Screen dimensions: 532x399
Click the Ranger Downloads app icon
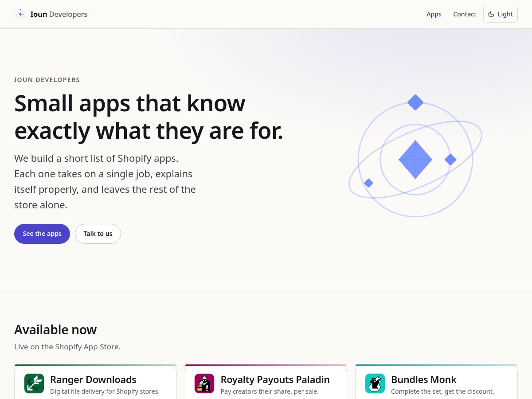34,383
